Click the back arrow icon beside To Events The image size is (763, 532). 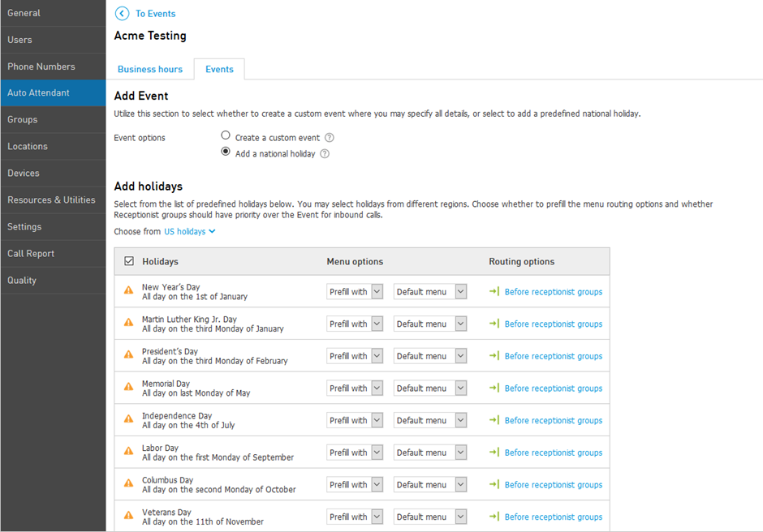pos(122,14)
